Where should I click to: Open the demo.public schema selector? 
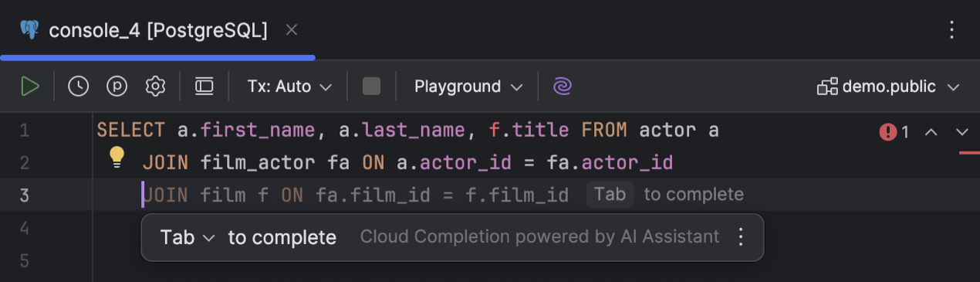click(x=888, y=87)
